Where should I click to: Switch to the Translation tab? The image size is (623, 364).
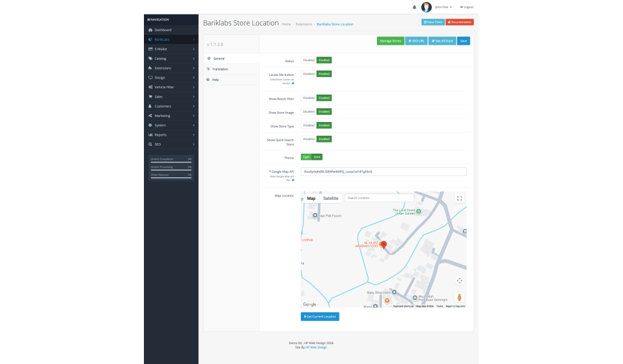coord(220,69)
